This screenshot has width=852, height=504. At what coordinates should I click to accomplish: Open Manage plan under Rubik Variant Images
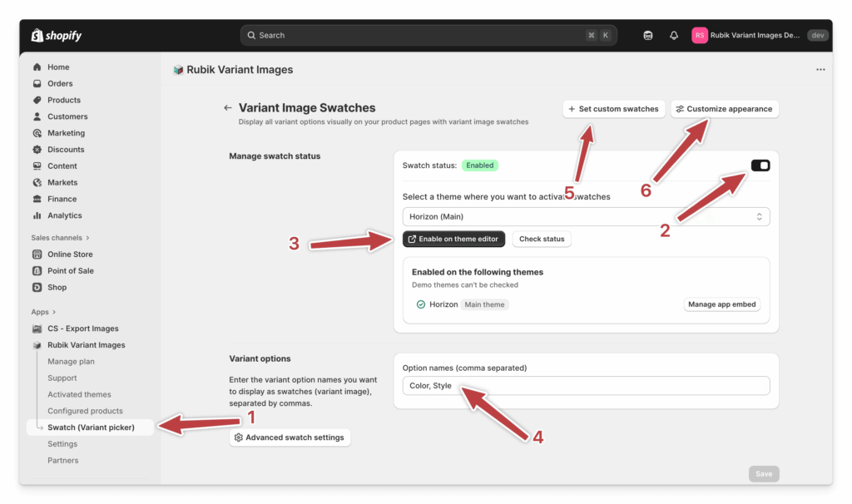pos(71,362)
